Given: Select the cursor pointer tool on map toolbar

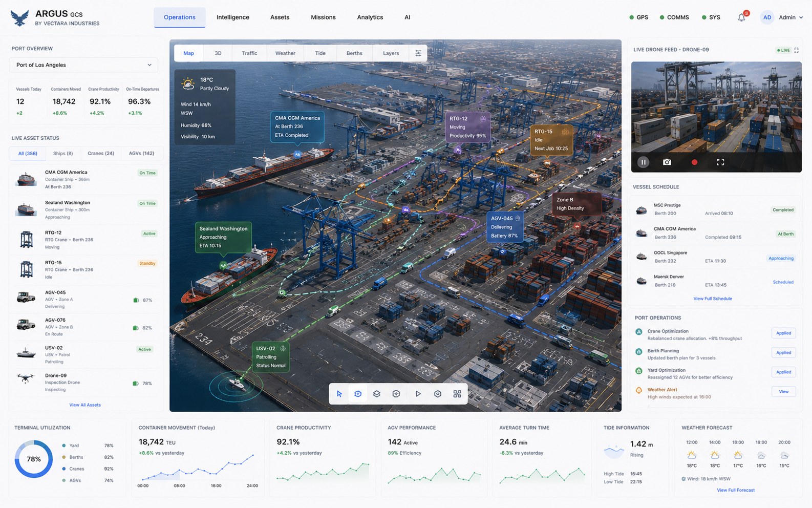Looking at the screenshot, I should tap(339, 394).
